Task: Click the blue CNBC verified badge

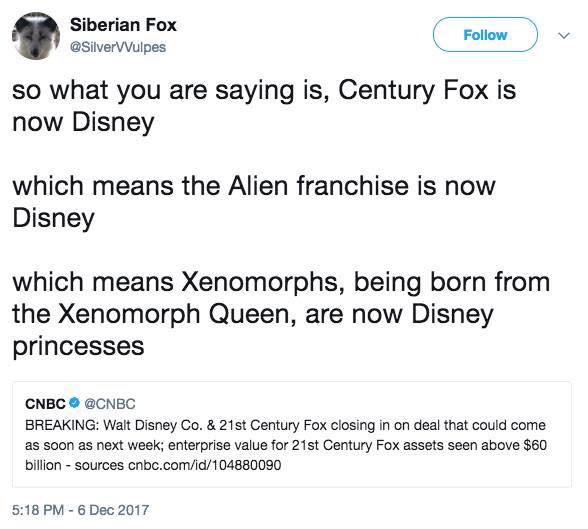Action: point(74,403)
